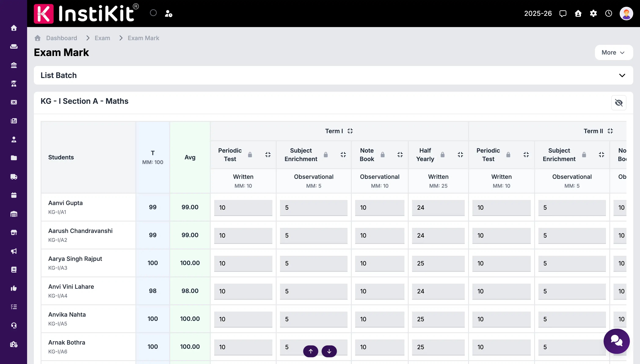
Task: Click the InstiKit logo
Action: (86, 14)
